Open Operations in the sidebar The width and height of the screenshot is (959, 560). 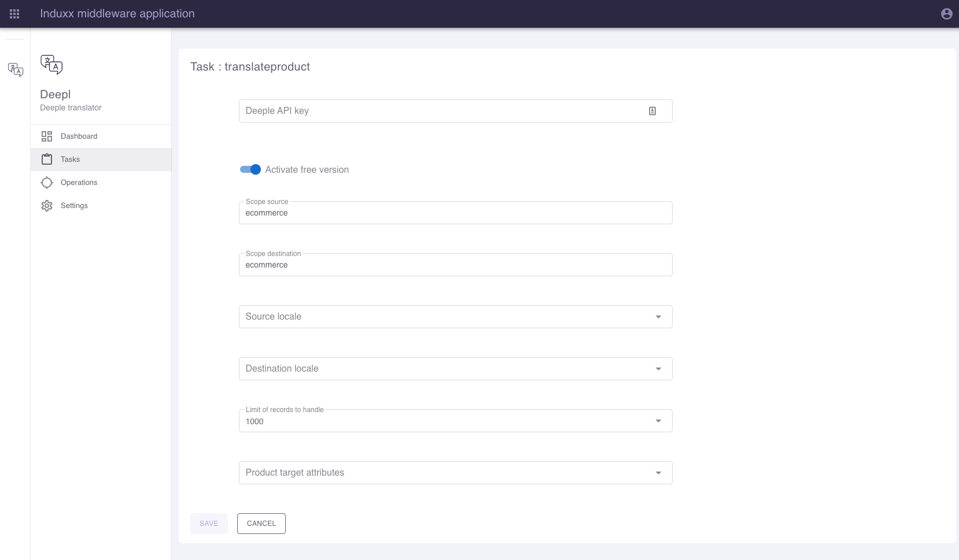coord(101,183)
